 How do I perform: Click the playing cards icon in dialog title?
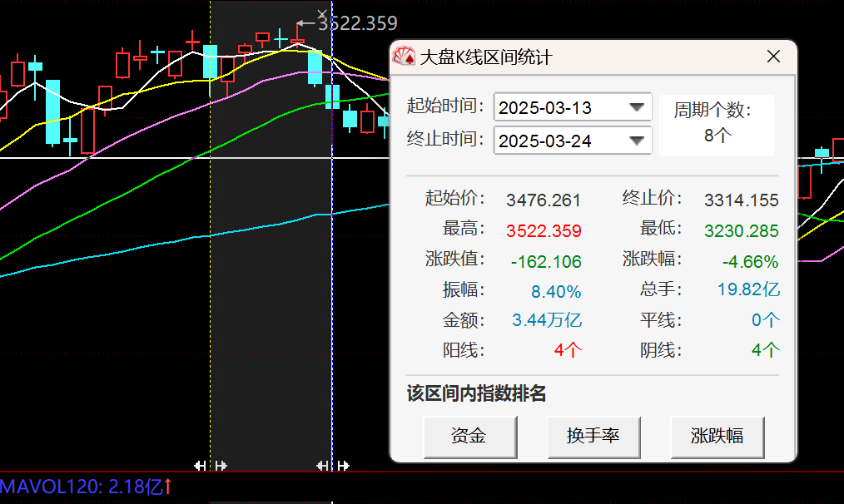click(x=404, y=57)
